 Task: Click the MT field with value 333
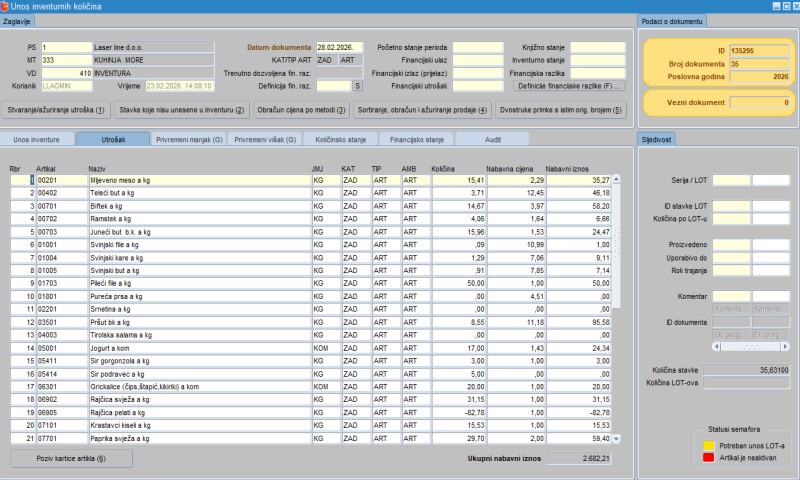66,60
